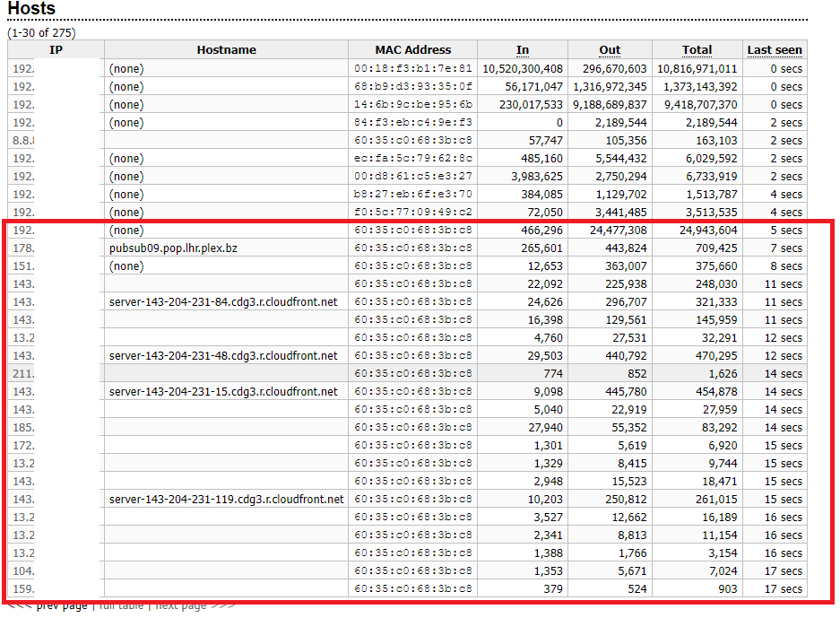840x618 pixels.
Task: Open the host IP starting with 178.
Action: [23, 248]
